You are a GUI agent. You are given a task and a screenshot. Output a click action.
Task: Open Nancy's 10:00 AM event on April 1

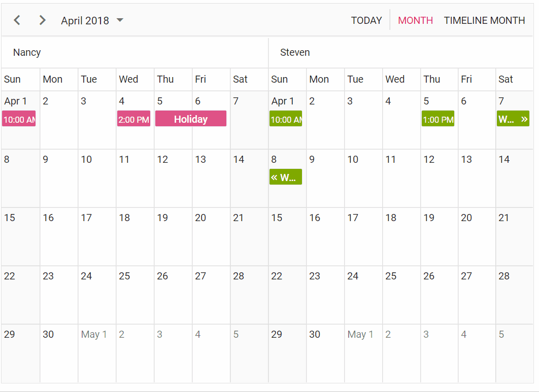(19, 119)
